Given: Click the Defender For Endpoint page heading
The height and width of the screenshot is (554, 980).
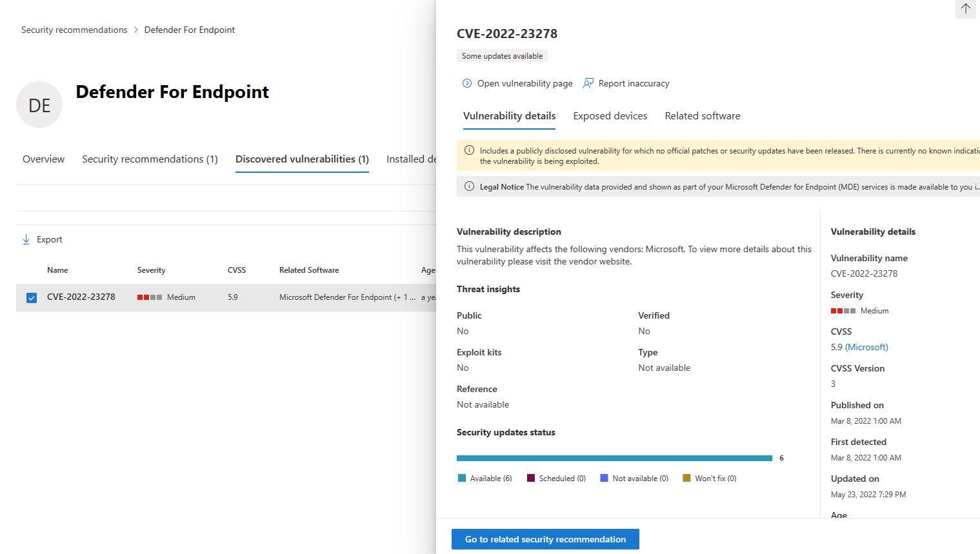Looking at the screenshot, I should (172, 92).
